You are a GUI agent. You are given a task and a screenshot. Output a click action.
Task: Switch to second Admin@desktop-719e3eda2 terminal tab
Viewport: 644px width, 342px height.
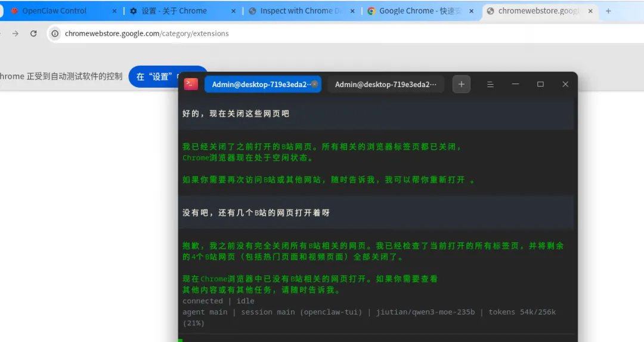tap(386, 84)
